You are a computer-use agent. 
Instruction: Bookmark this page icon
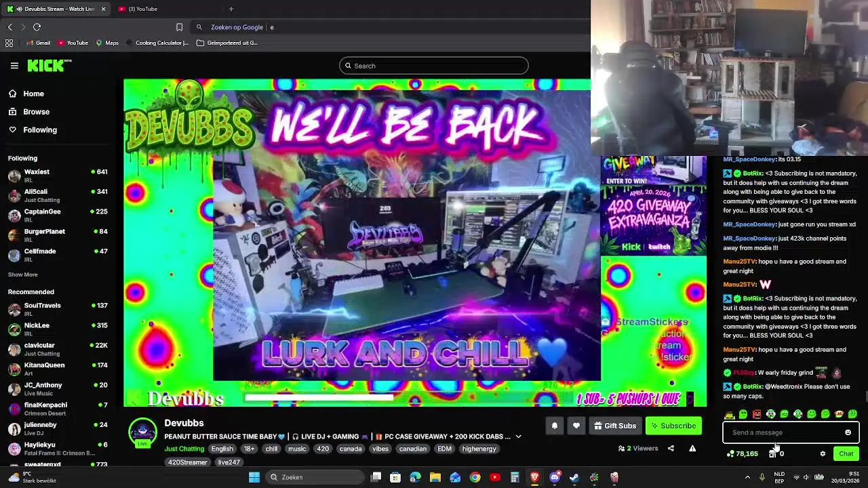(179, 27)
